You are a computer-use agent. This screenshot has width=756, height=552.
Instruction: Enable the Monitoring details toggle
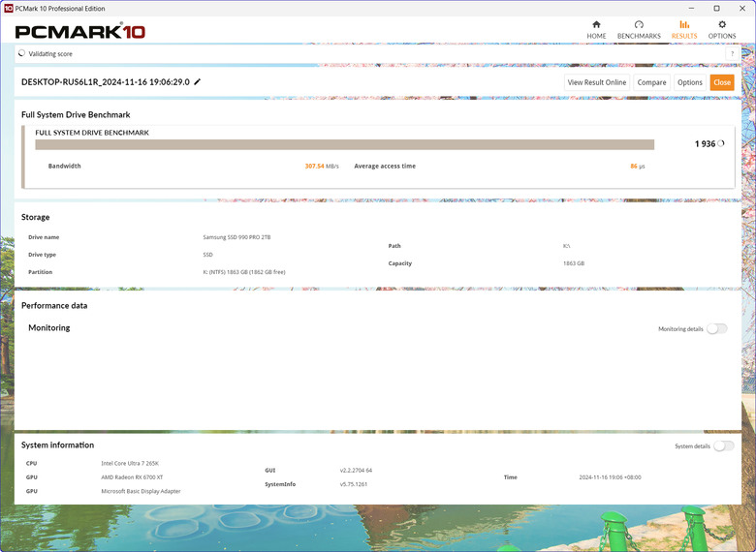717,329
